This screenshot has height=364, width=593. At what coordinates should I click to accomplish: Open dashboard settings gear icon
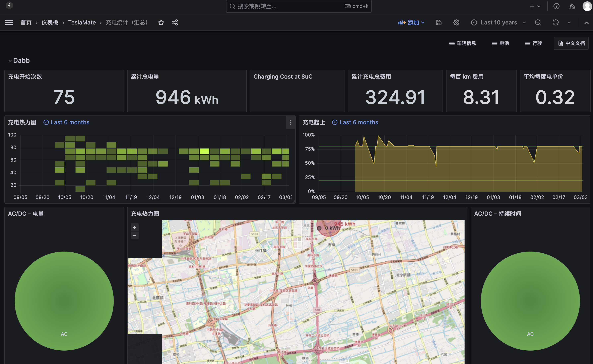pos(456,23)
